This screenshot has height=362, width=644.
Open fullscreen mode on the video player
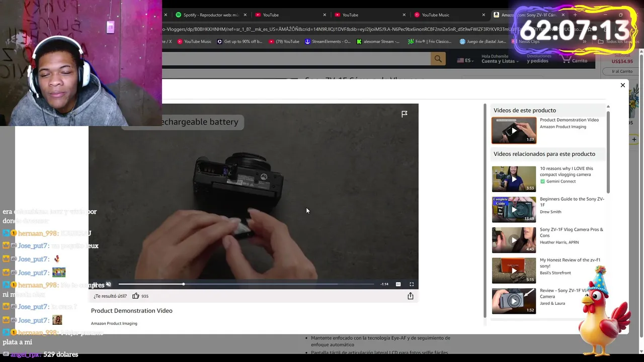coord(412,284)
